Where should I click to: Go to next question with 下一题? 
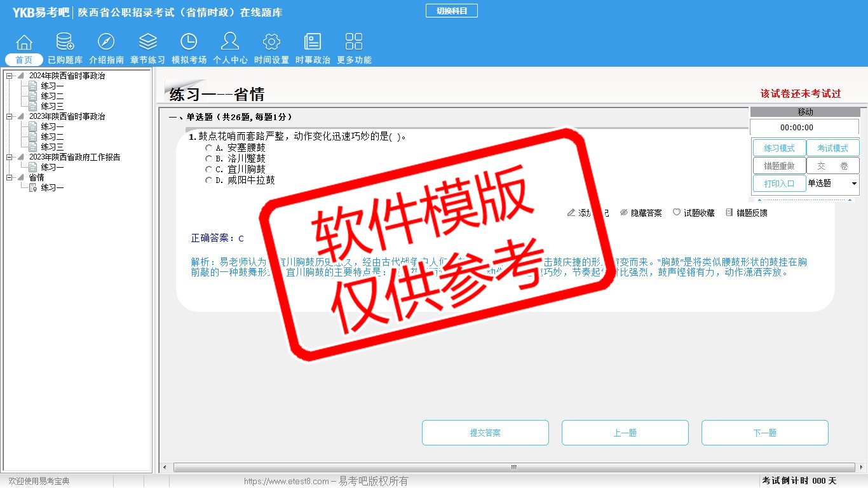click(x=764, y=433)
